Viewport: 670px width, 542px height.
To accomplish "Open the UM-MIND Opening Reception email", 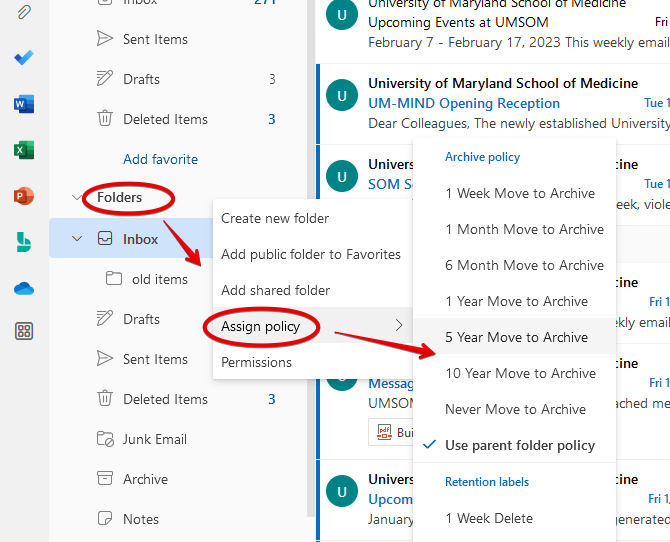I will [464, 103].
